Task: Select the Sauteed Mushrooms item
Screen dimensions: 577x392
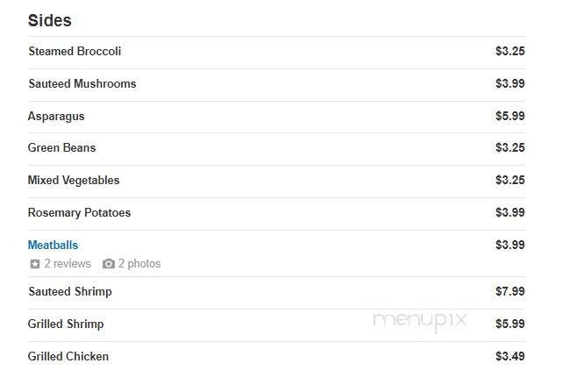Action: click(x=82, y=83)
